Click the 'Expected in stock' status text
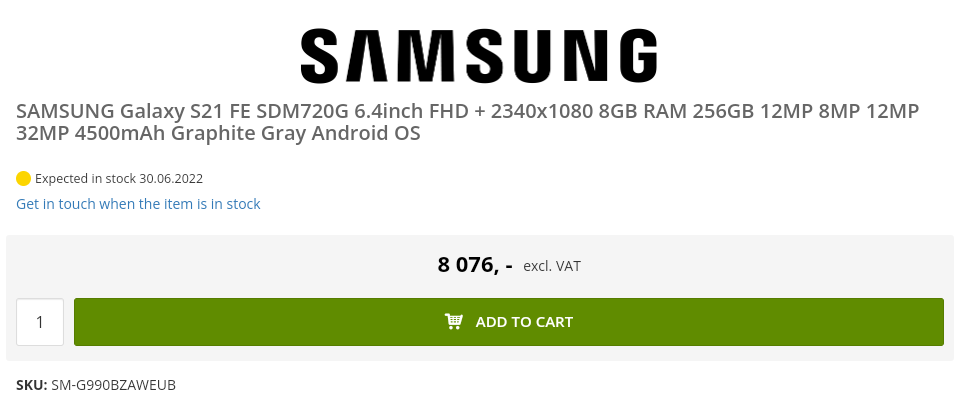This screenshot has width=957, height=400. (86, 179)
